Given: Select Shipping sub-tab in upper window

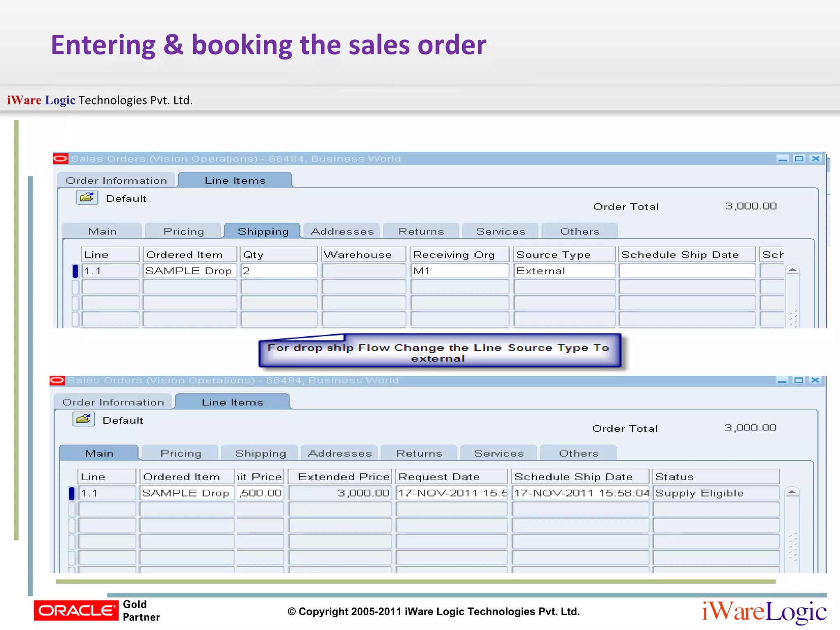Looking at the screenshot, I should pos(263,231).
